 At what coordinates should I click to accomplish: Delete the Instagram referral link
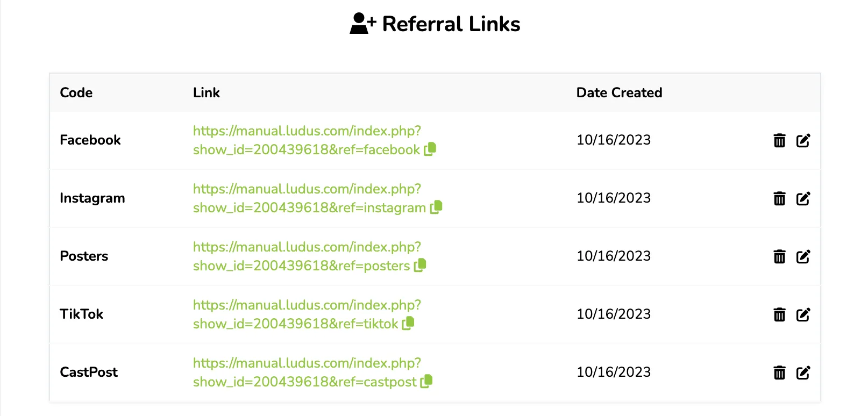779,198
